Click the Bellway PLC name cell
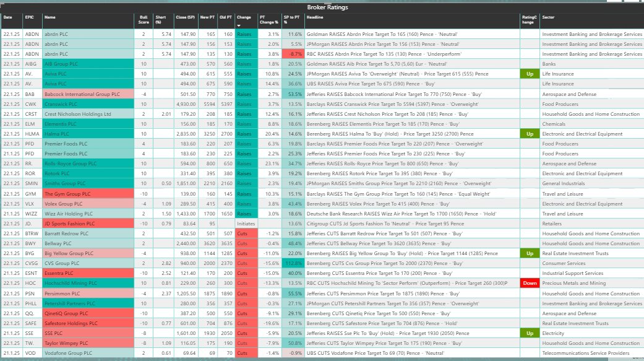This screenshot has width=644, height=361. pos(88,243)
